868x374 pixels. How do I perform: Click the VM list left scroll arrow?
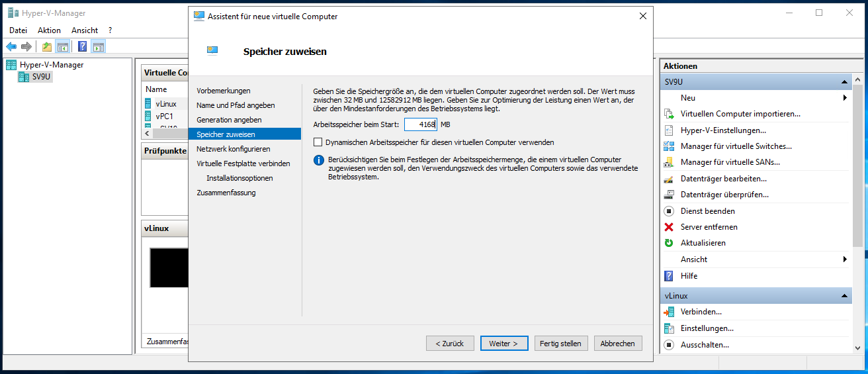click(148, 133)
